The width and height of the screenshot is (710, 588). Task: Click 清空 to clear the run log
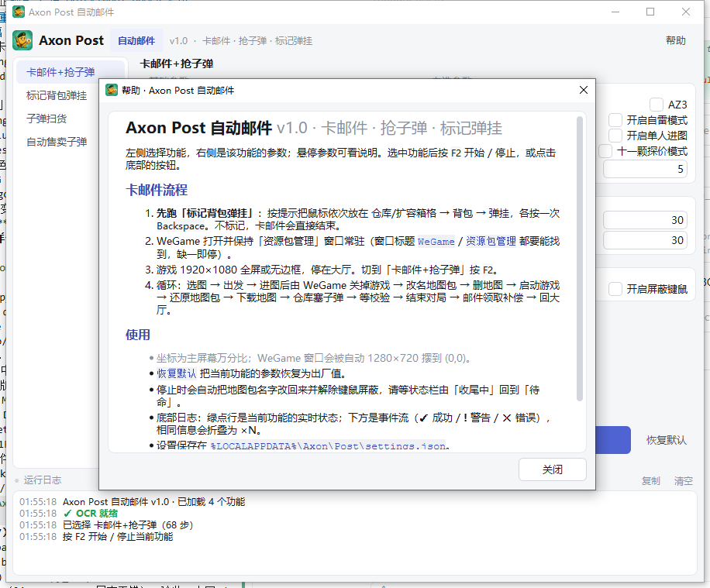(684, 481)
